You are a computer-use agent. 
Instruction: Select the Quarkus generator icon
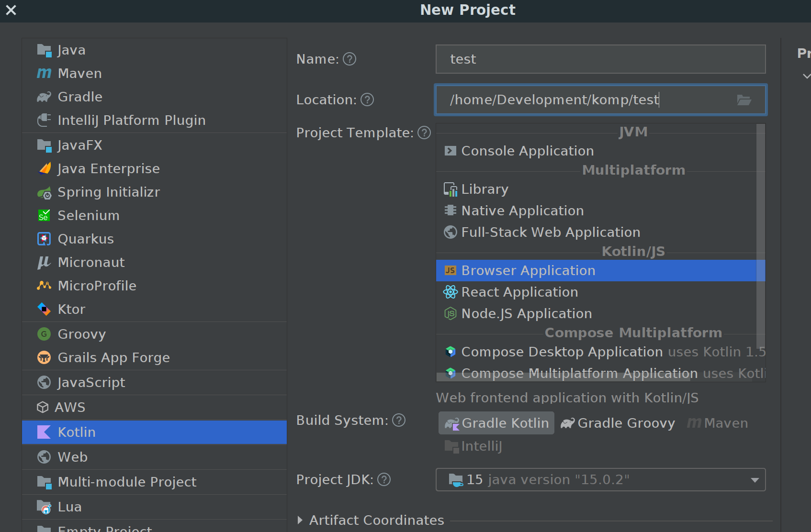coord(44,239)
